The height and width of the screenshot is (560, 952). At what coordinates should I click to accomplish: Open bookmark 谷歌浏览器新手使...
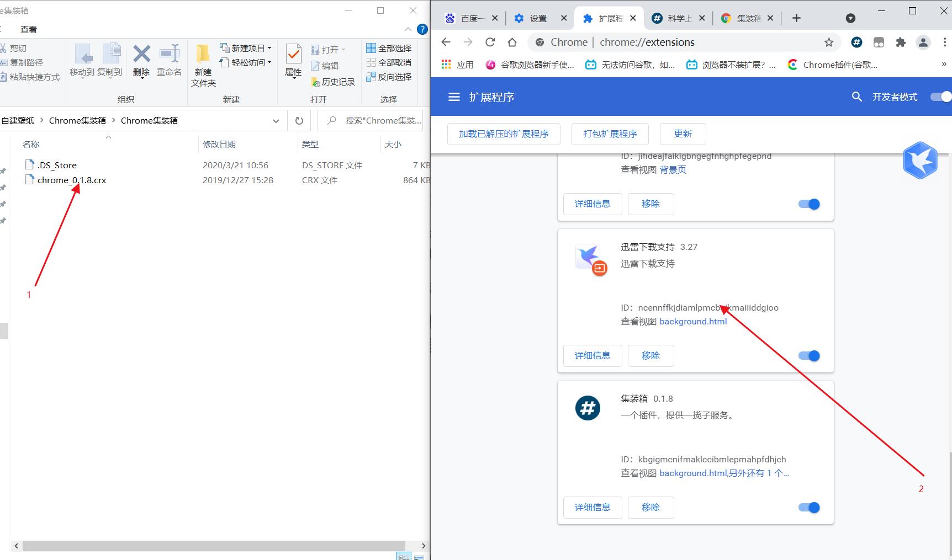(530, 65)
